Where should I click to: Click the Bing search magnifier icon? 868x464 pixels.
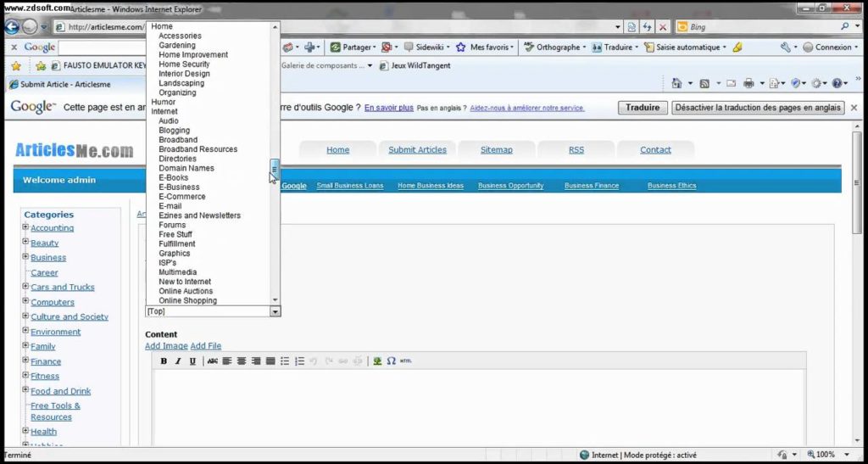click(x=845, y=26)
